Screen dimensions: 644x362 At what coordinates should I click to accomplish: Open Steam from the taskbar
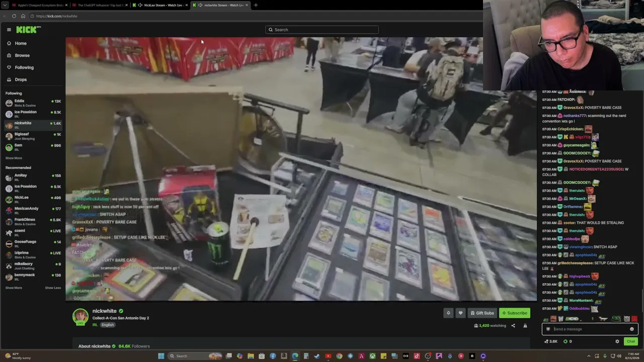pos(317,356)
